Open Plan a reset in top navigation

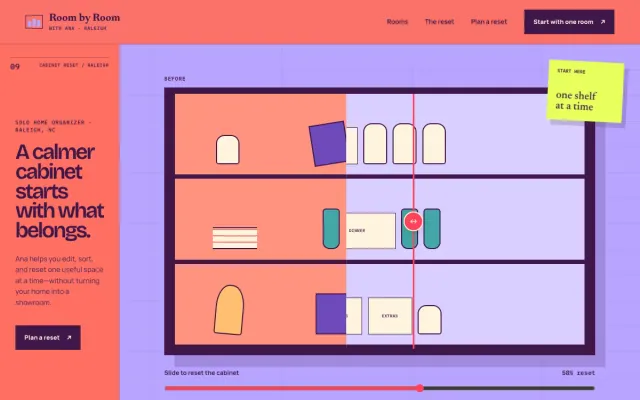pyautogui.click(x=489, y=22)
